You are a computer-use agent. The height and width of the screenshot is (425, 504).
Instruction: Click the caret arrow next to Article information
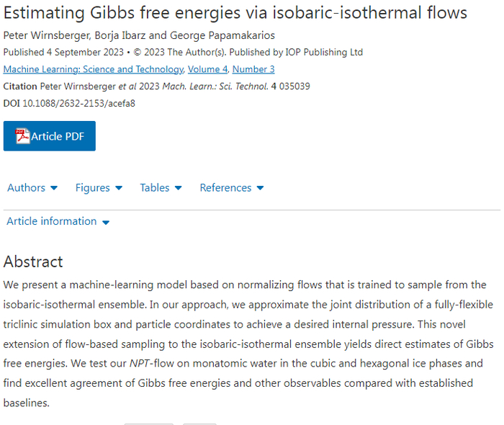(106, 223)
